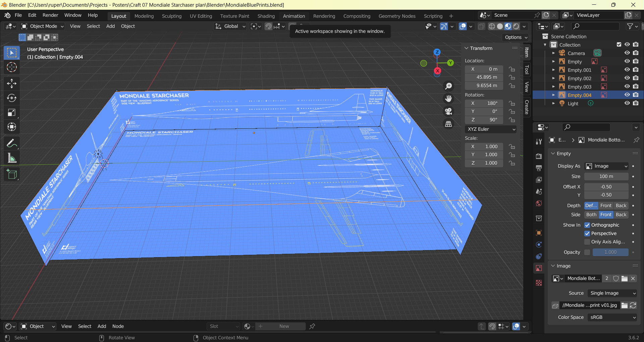Screen dimensions: 644x342
Task: Collapse the Transform panel
Action: (467, 48)
